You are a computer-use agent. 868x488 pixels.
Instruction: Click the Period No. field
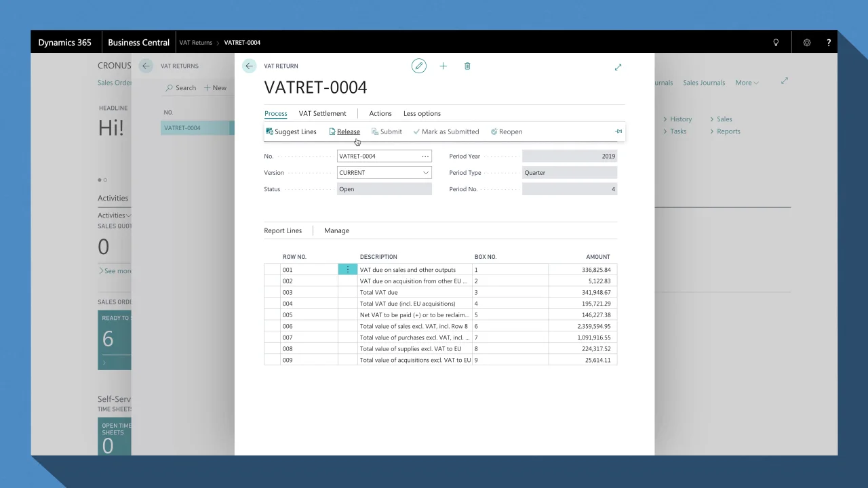tap(570, 189)
